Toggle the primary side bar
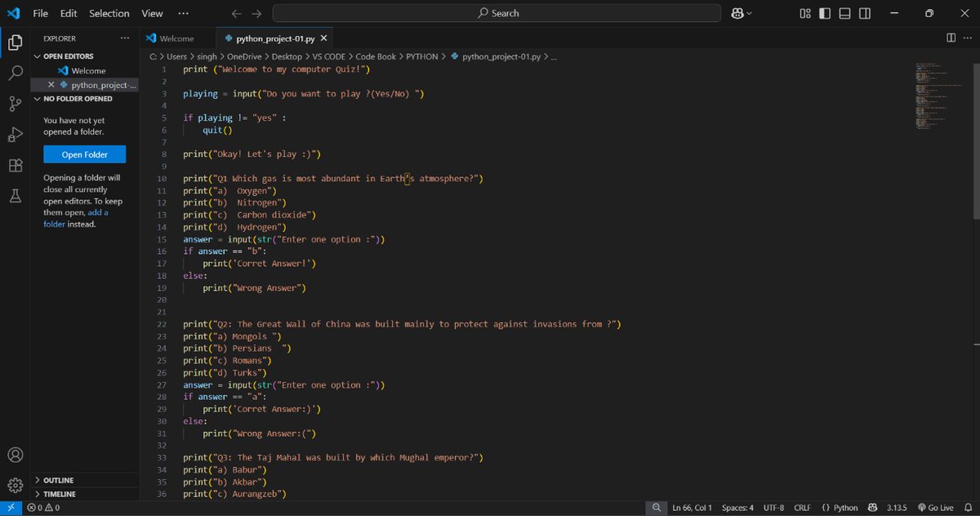 tap(825, 13)
